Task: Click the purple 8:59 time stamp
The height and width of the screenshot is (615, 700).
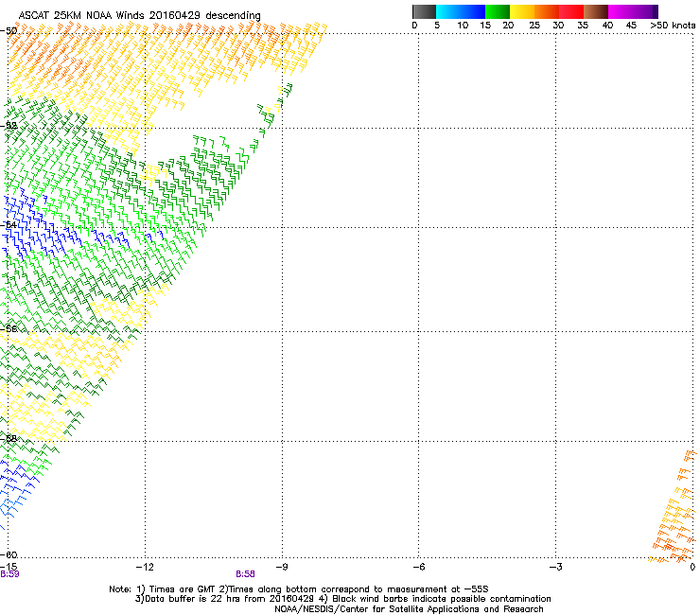Action: (9, 574)
